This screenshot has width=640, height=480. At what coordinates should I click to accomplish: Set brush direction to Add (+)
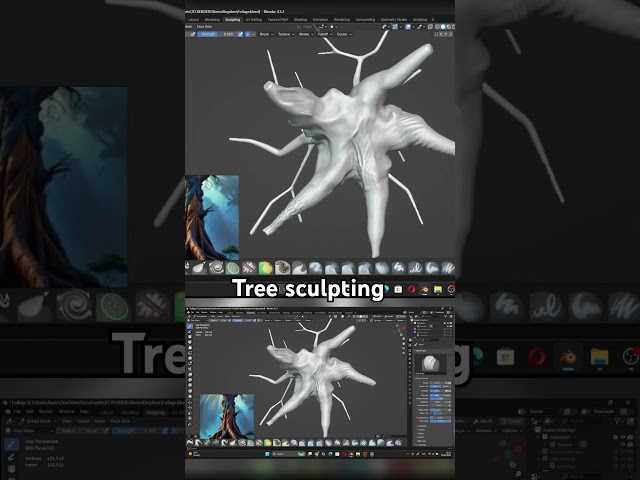[247, 34]
